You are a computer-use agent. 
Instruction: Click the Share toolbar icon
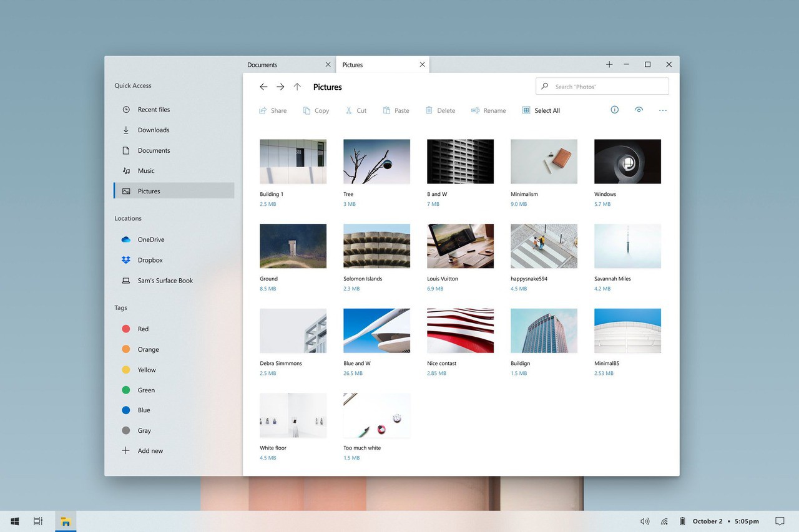tap(263, 110)
